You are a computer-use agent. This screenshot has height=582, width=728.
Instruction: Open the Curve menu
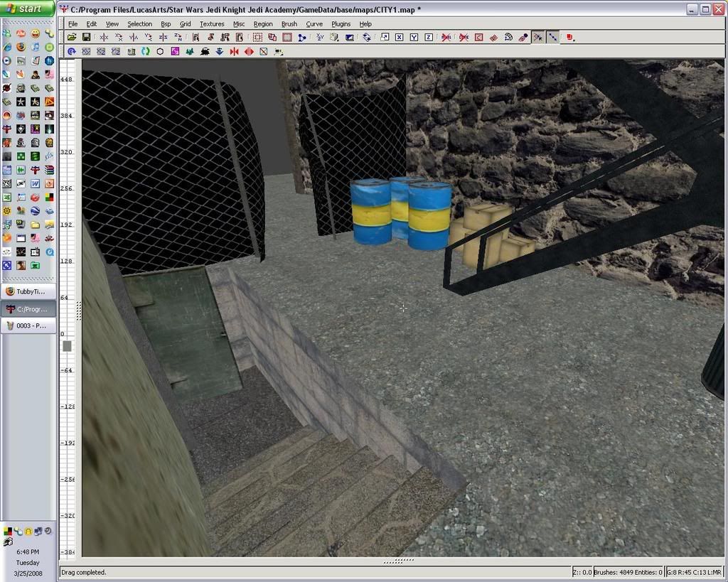314,23
